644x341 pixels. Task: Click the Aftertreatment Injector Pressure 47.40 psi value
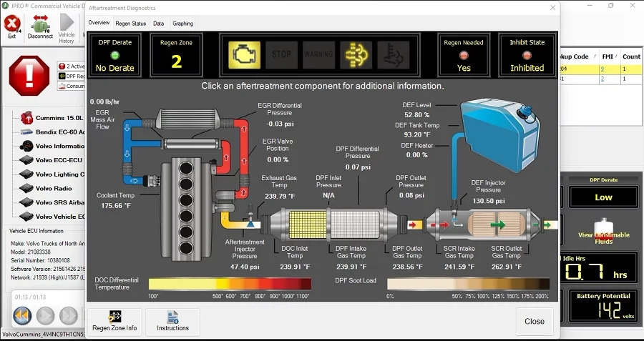[x=245, y=267]
